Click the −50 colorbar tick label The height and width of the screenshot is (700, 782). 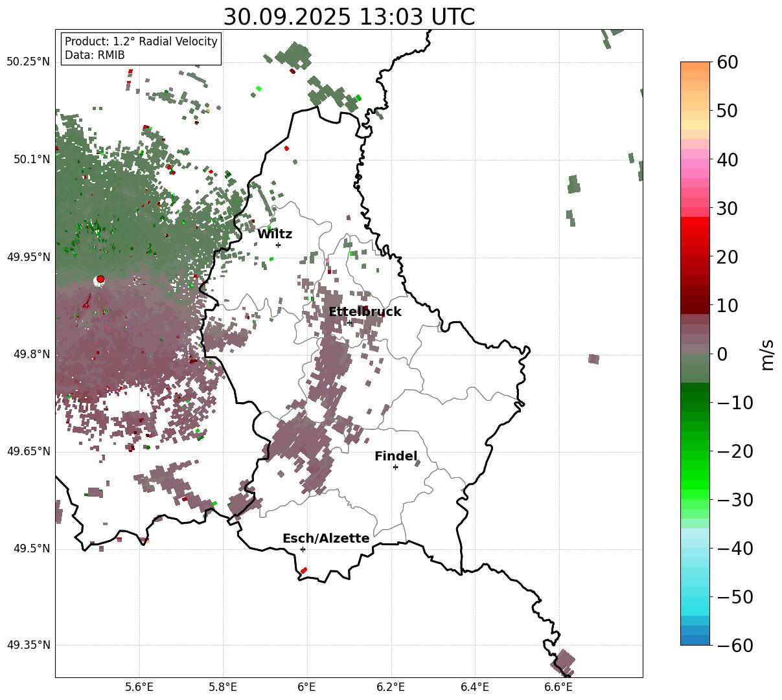[x=735, y=597]
